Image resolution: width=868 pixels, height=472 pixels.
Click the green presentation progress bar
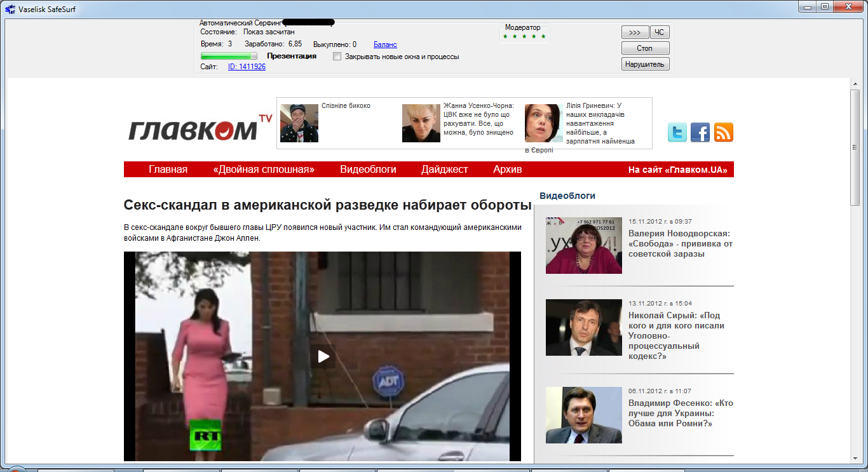point(229,56)
